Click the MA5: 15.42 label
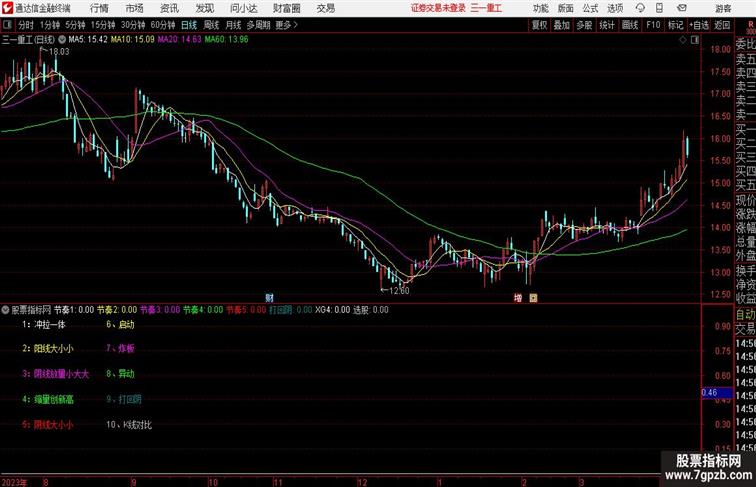This screenshot has width=756, height=487. click(88, 40)
